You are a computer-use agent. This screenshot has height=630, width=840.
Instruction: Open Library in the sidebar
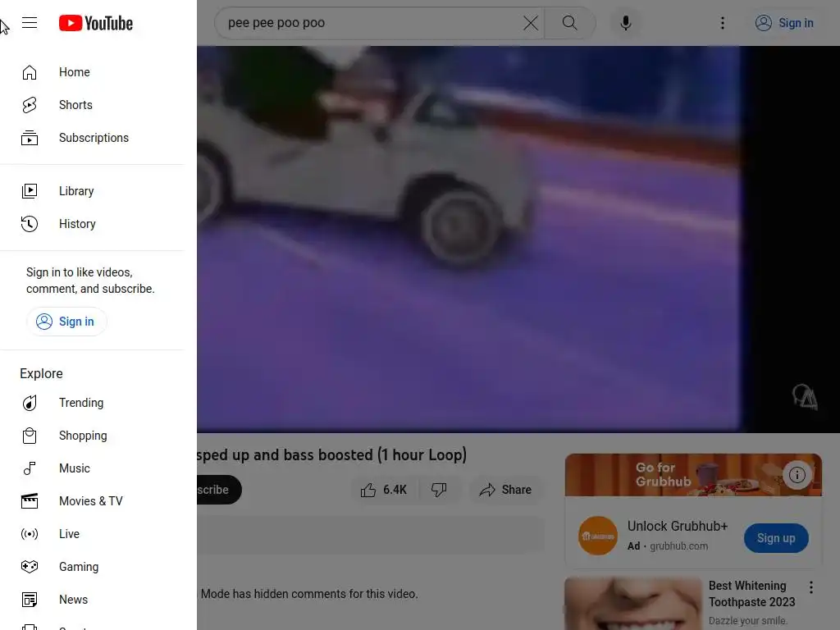click(x=92, y=191)
